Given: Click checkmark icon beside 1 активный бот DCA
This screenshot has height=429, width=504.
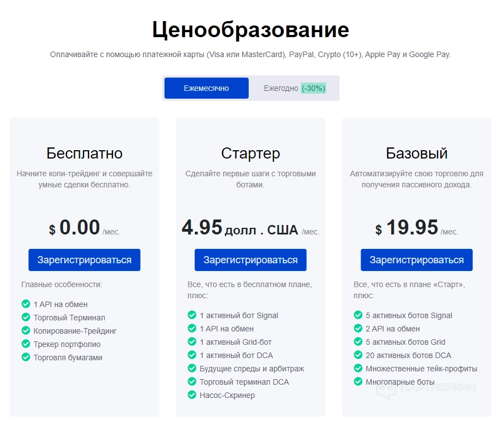Looking at the screenshot, I should coord(192,355).
